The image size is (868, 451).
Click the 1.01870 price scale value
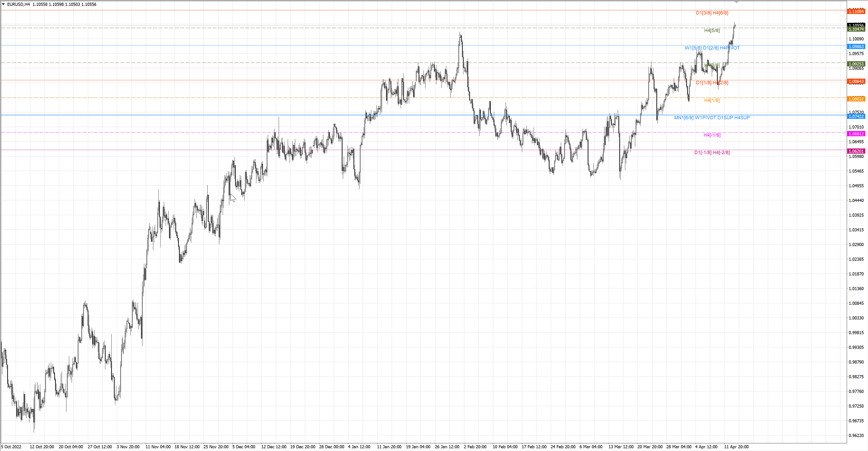click(x=856, y=274)
